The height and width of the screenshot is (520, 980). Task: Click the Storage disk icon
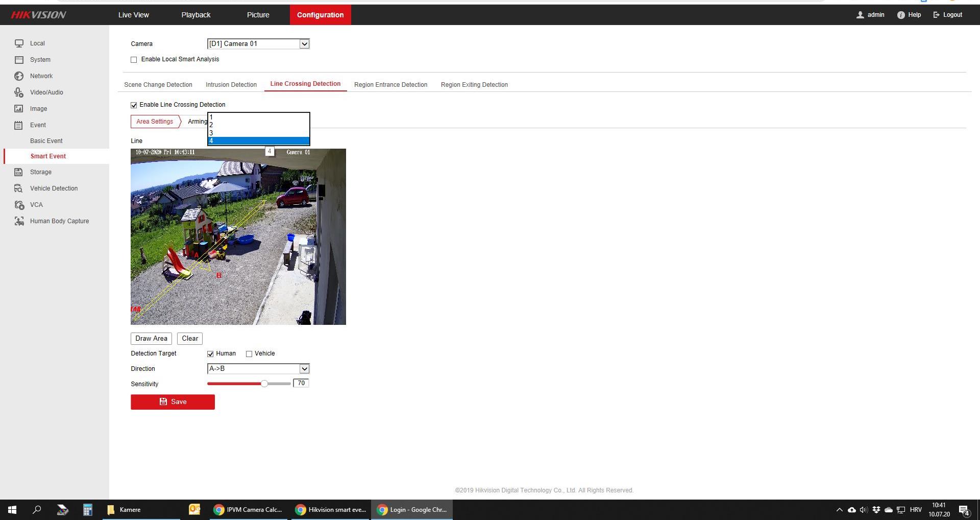pos(19,172)
